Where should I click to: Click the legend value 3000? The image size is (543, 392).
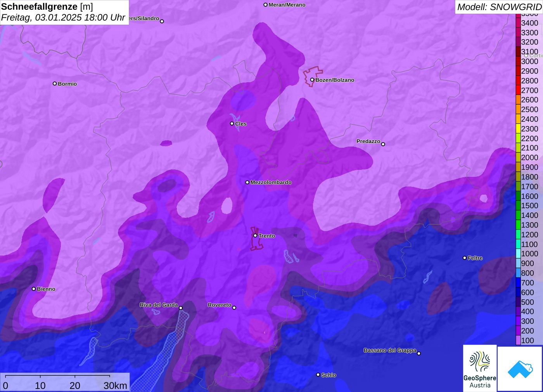[x=530, y=61]
